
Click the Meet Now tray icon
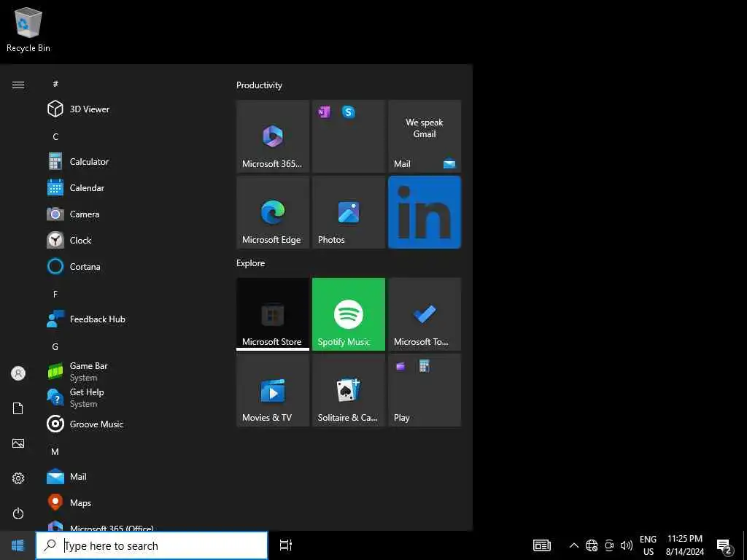click(609, 545)
